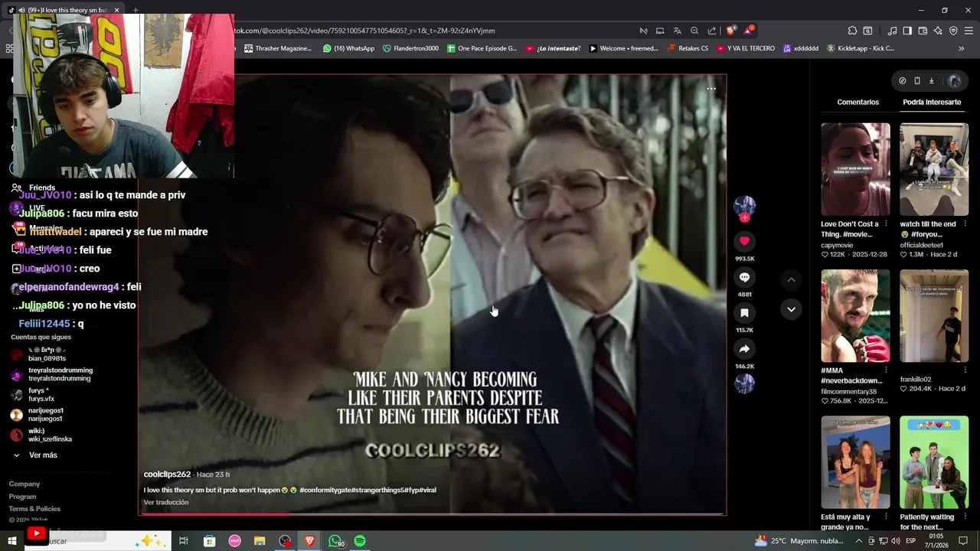Click the phone app icon in TikTok top bar
The width and height of the screenshot is (980, 551).
pyautogui.click(x=917, y=80)
